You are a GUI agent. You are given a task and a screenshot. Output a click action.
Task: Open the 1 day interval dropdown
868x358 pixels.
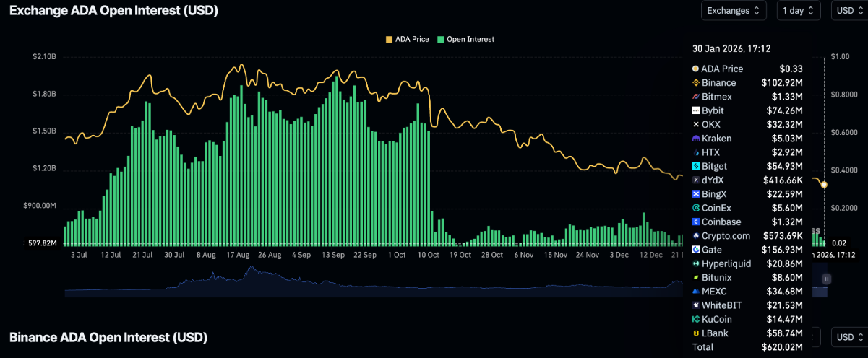click(x=798, y=10)
